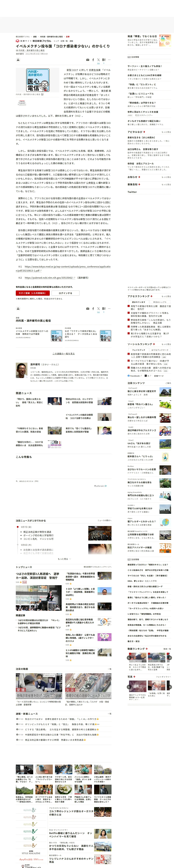Screen dimensions: 174x868
Task: Select the フェイスブック social ranking tab
Action: (x=138, y=350)
